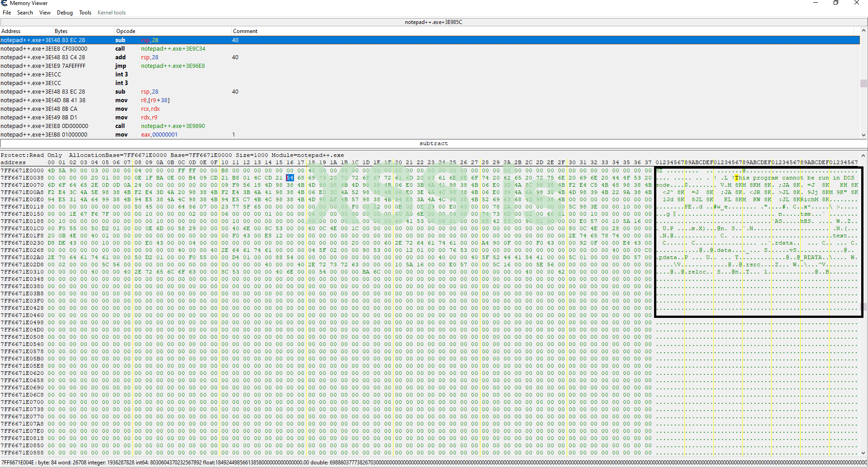This screenshot has height=468, width=868.
Task: Click 'This program cannot be run' ASCII text
Action: coord(782,178)
